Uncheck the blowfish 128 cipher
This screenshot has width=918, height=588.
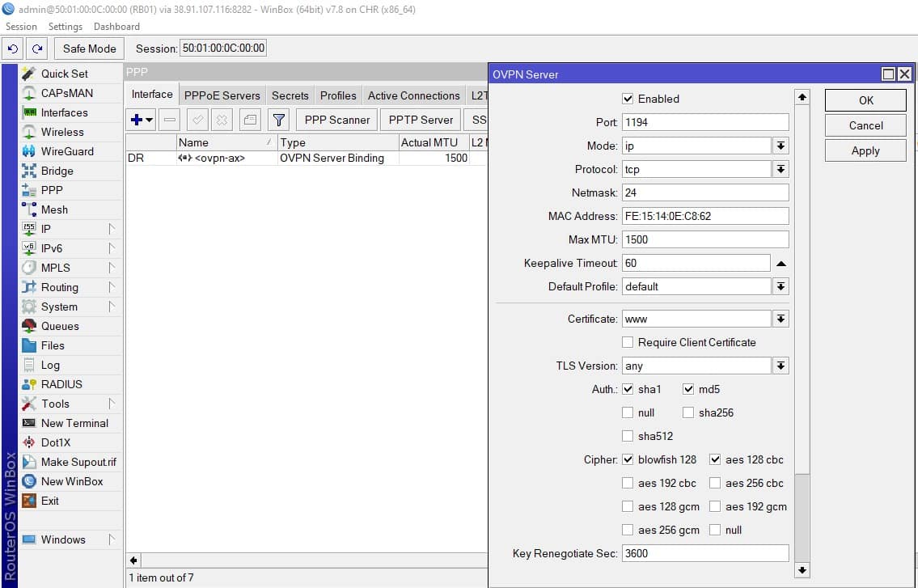(x=628, y=459)
